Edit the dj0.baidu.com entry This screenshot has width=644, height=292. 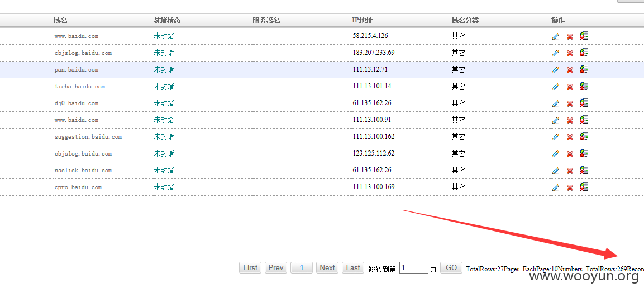pyautogui.click(x=556, y=103)
